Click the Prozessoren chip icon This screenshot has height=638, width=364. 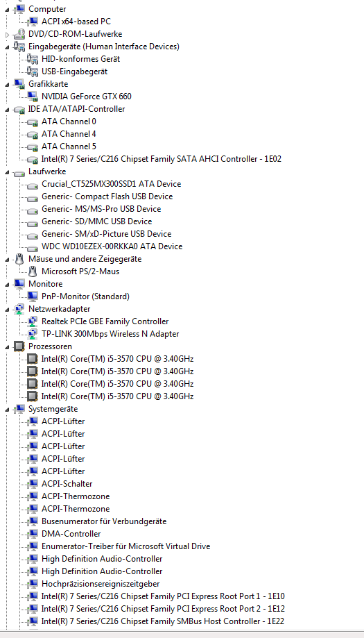coord(19,346)
